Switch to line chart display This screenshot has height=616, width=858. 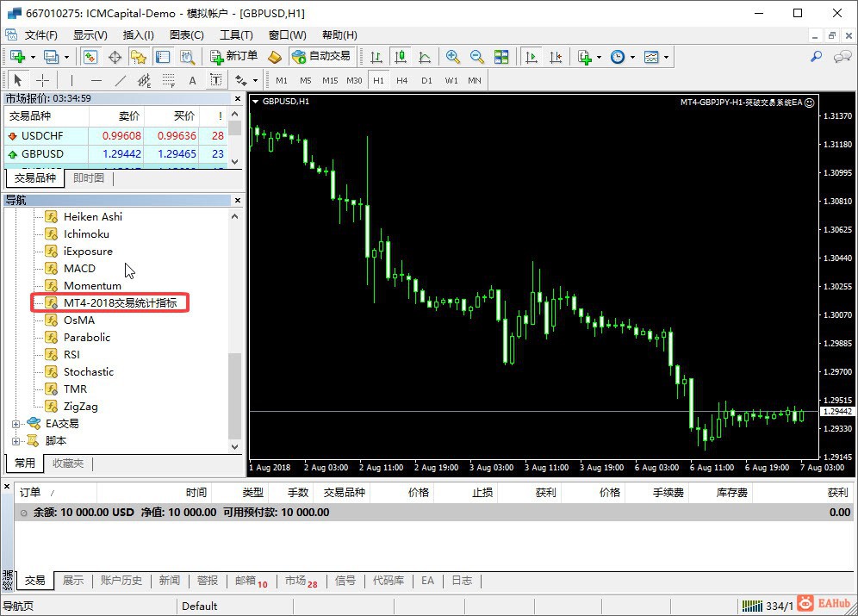[x=425, y=57]
